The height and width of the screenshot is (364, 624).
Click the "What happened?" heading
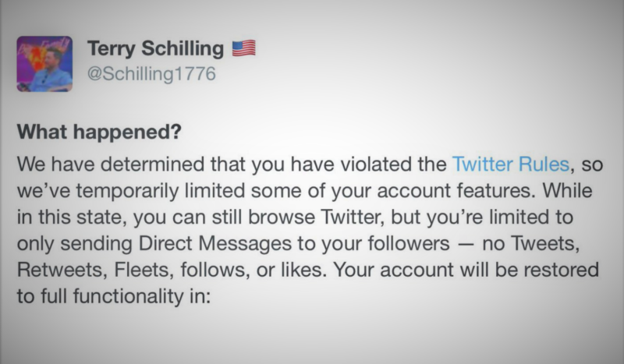[x=99, y=132]
